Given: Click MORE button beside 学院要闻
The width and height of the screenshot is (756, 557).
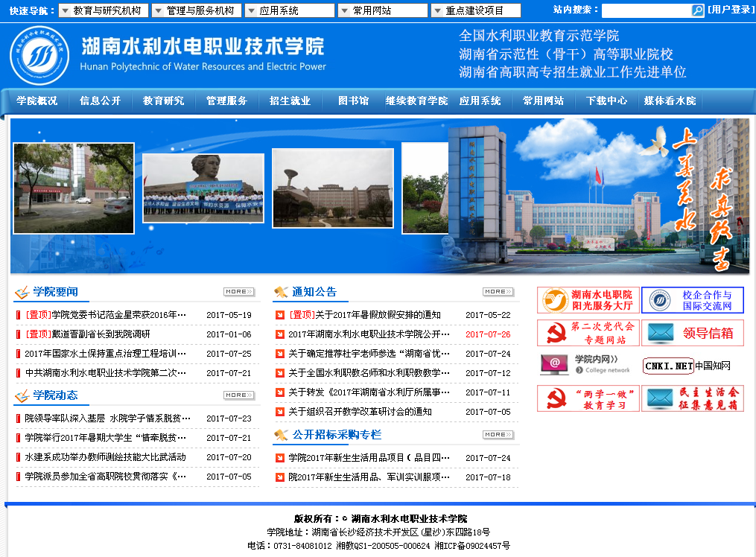Looking at the screenshot, I should (x=238, y=292).
